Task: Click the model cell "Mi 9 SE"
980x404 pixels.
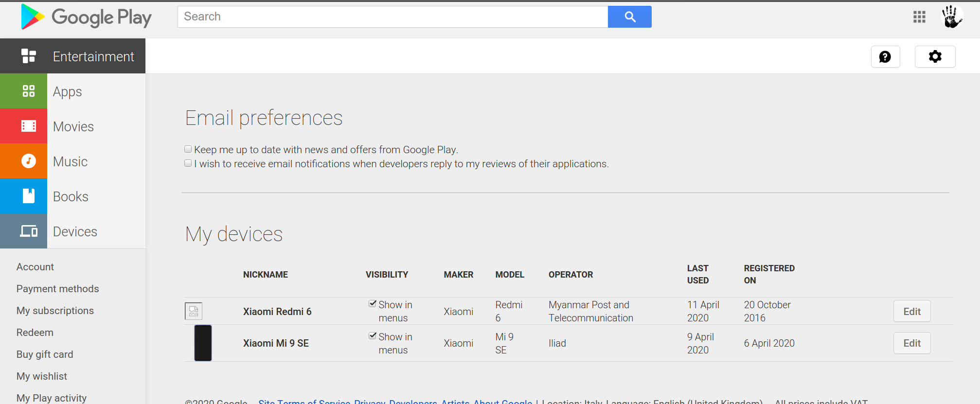Action: coord(504,343)
